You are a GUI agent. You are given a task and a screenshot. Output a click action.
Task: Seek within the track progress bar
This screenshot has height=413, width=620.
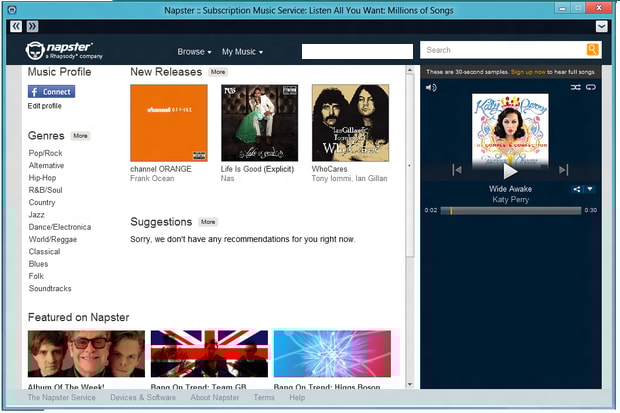click(510, 210)
